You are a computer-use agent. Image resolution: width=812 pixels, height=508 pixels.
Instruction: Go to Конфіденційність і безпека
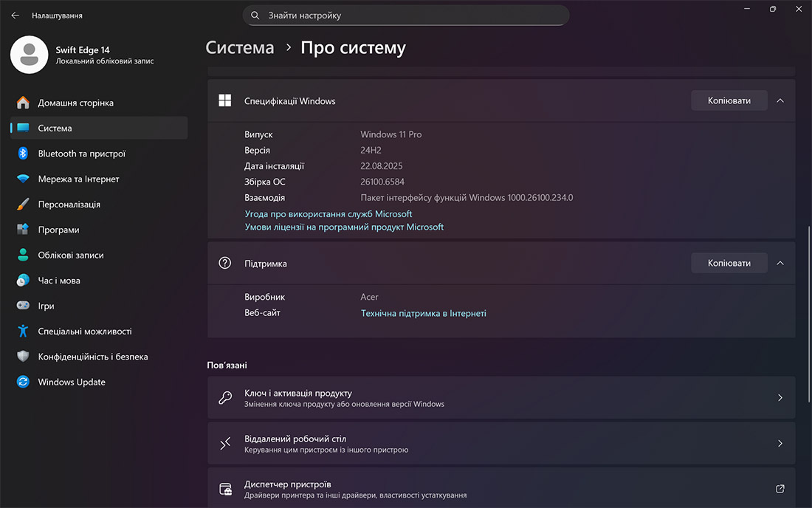click(99, 357)
